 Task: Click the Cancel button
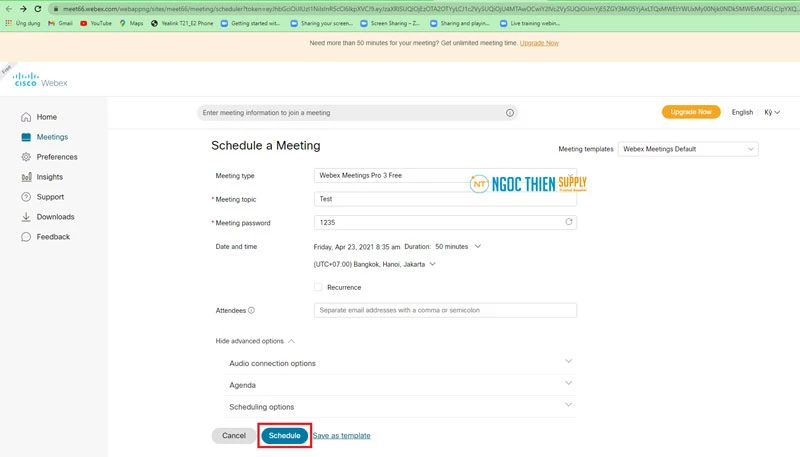click(x=234, y=436)
